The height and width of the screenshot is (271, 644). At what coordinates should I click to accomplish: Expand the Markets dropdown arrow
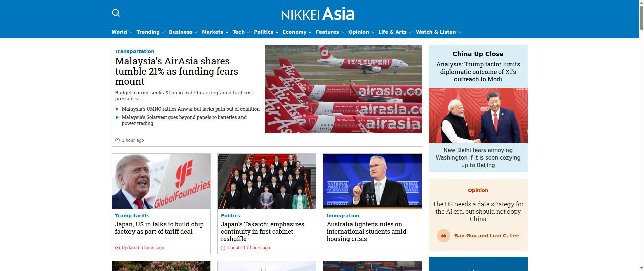click(227, 32)
